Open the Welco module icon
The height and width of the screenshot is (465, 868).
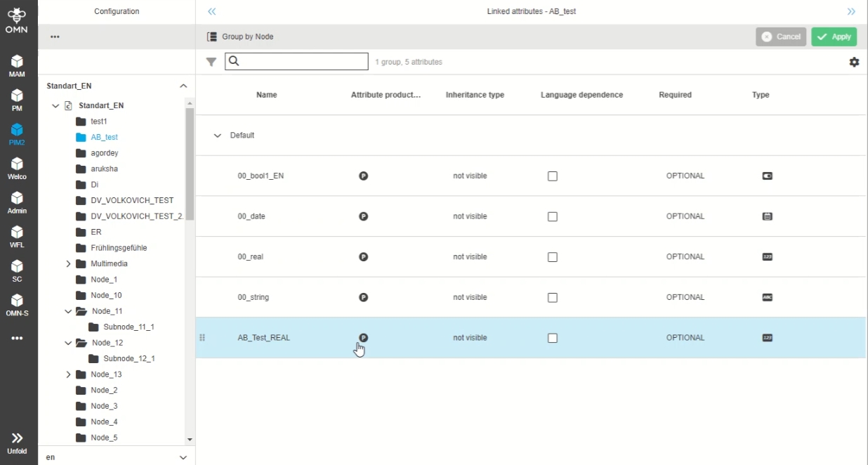[17, 169]
